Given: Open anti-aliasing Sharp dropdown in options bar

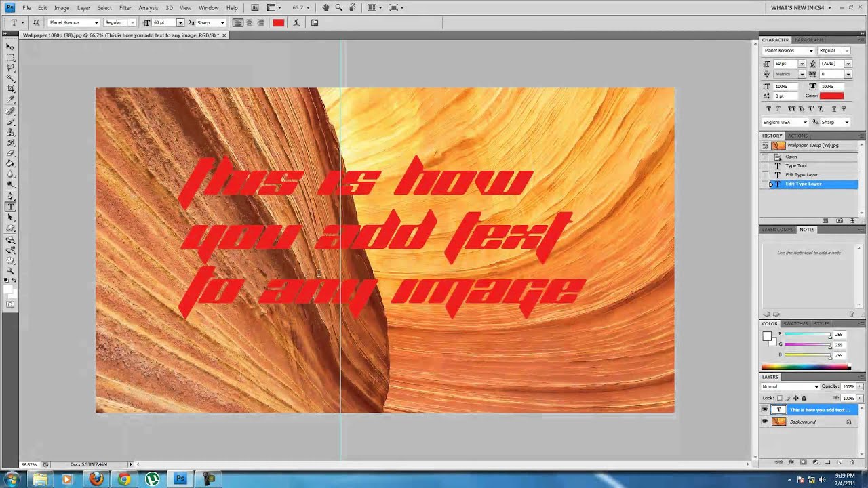Looking at the screenshot, I should click(x=222, y=22).
